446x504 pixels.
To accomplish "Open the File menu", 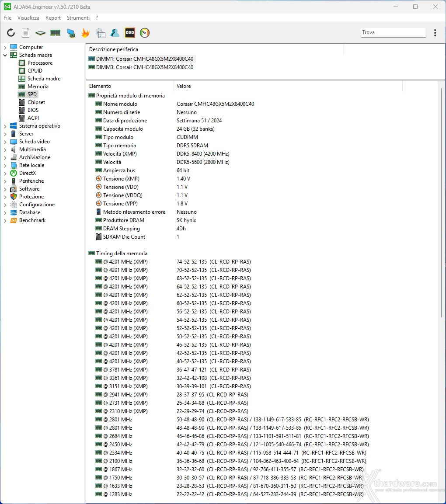I will 7,18.
